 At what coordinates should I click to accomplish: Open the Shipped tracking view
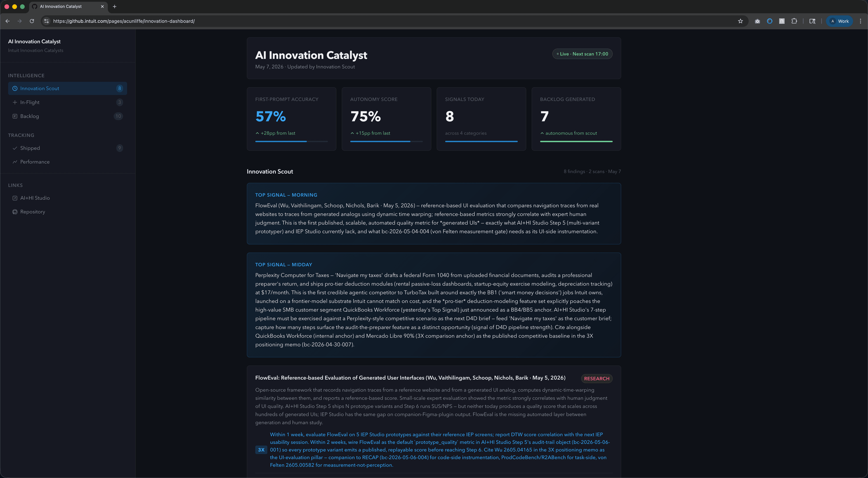(x=67, y=148)
